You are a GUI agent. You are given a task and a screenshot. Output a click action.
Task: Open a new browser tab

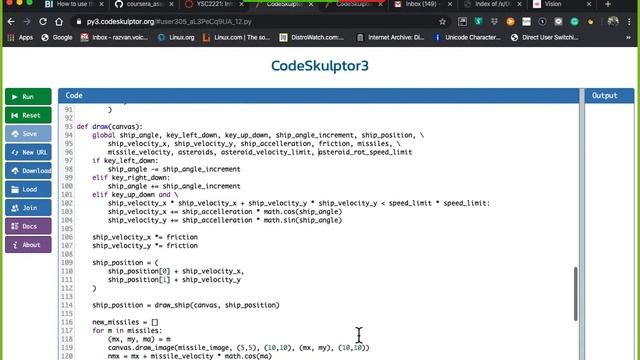(x=608, y=4)
